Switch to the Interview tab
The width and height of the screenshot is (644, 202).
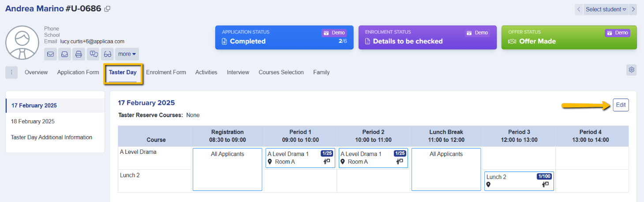click(x=238, y=72)
